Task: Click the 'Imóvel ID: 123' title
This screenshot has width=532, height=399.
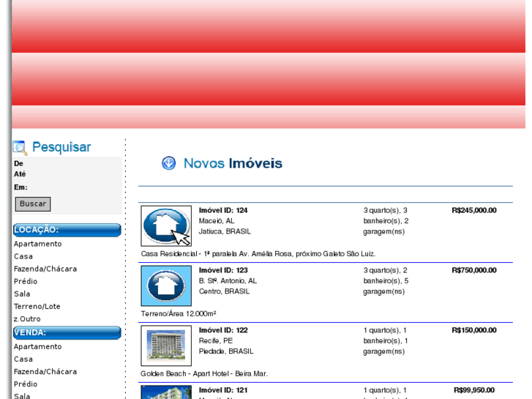Action: [x=223, y=270]
